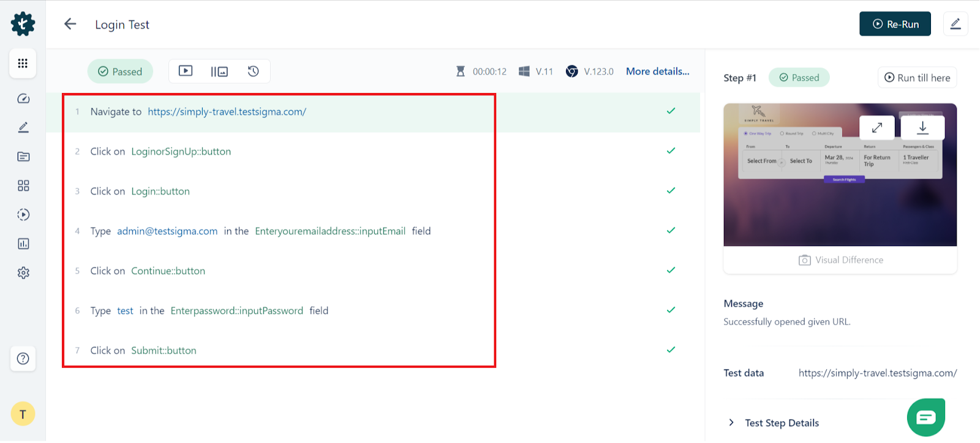Select step 3 Click on Login::button
The height and width of the screenshot is (443, 980).
373,191
